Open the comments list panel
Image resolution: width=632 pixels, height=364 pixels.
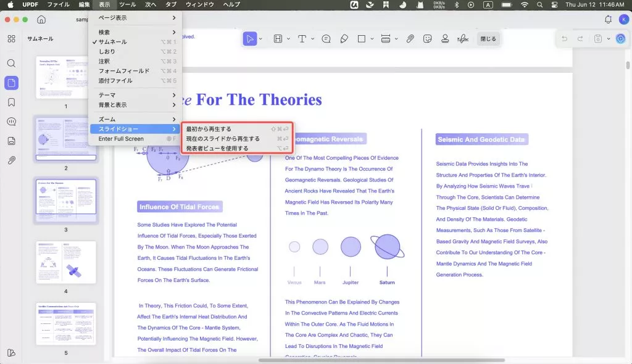[11, 122]
